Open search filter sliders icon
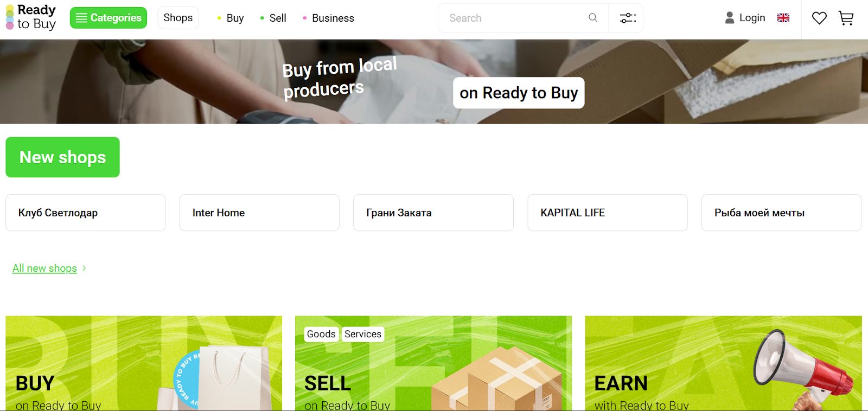 (x=628, y=18)
